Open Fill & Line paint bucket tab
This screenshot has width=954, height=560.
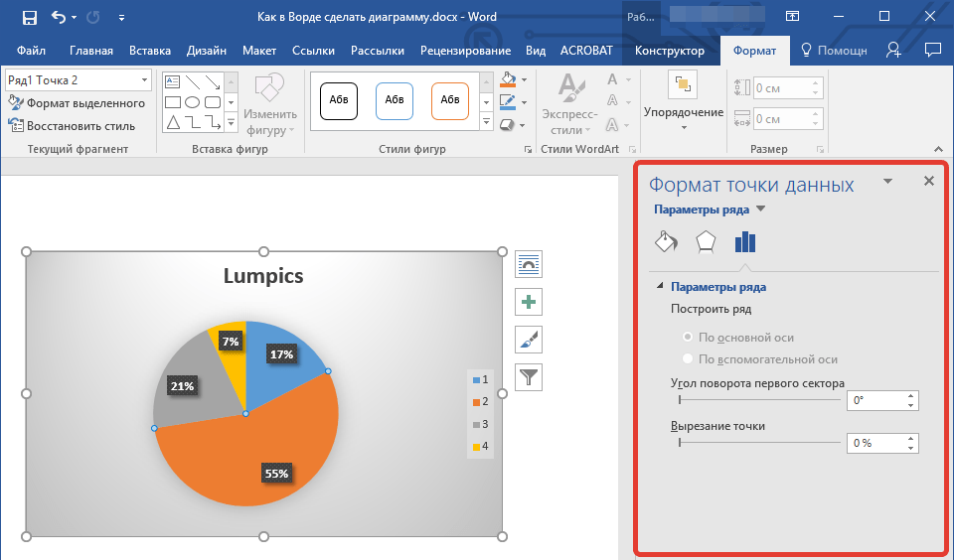point(665,241)
